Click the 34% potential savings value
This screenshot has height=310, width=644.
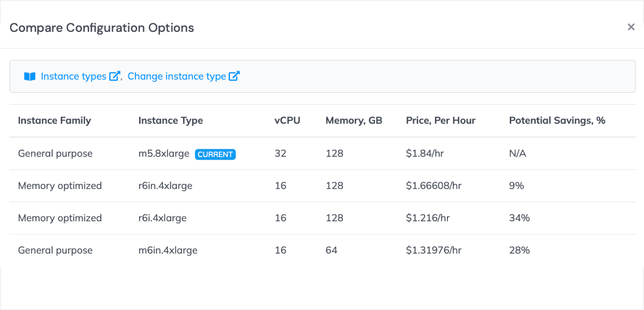[x=519, y=218]
